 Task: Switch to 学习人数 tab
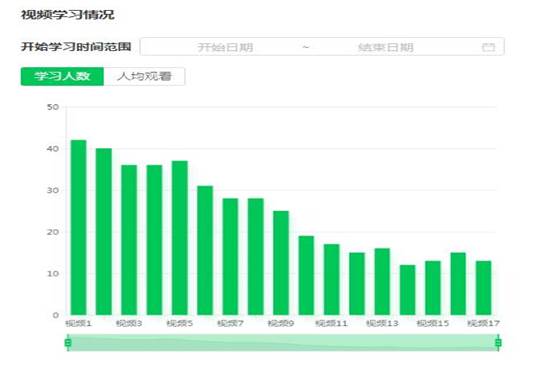[62, 76]
